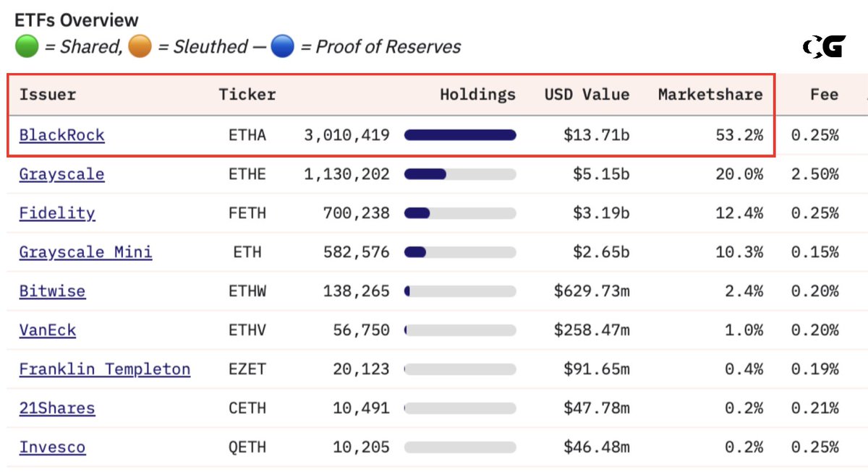This screenshot has height=472, width=868.
Task: Sort by the Fee column header
Action: click(x=825, y=95)
